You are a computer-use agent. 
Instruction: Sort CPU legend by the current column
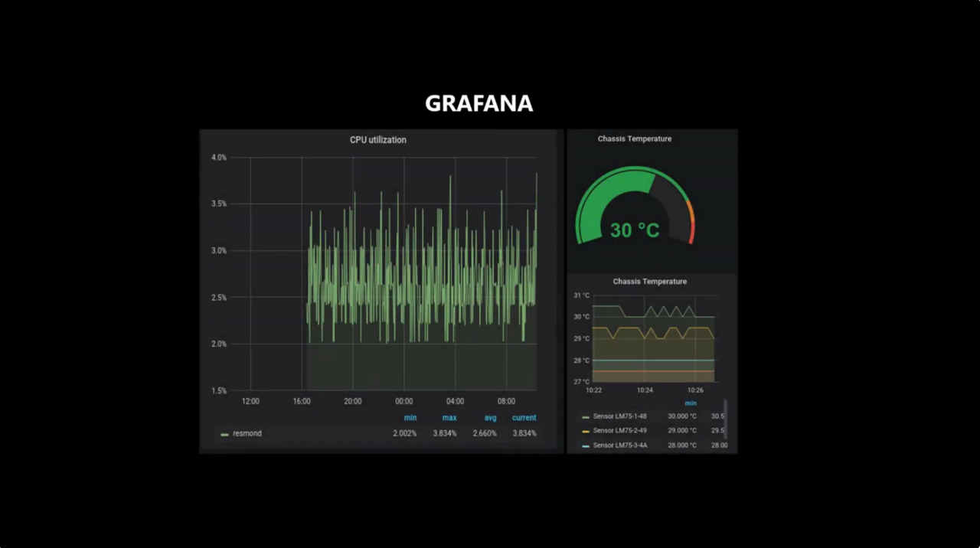(524, 417)
